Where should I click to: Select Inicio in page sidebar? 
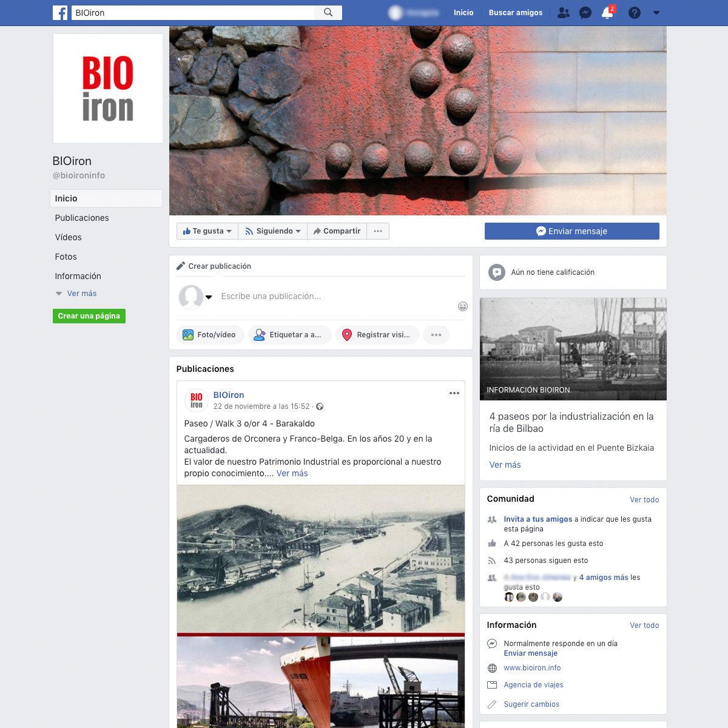click(106, 198)
